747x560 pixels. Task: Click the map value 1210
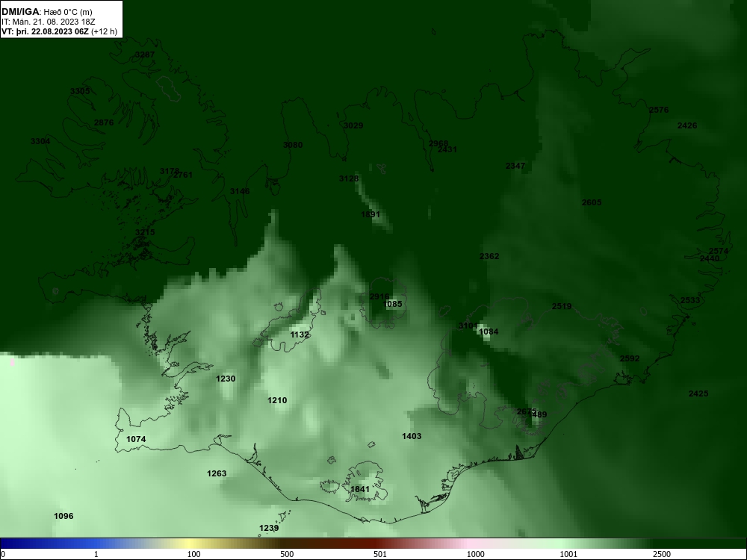pyautogui.click(x=277, y=401)
